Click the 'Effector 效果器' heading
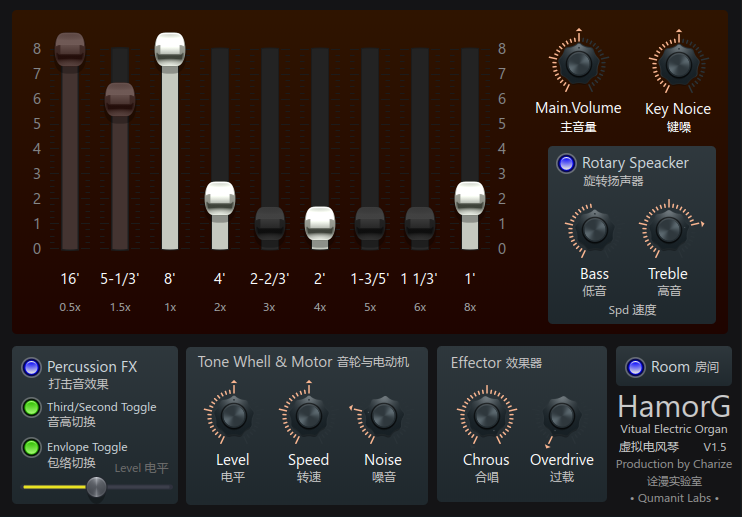Viewport: 742px width, 517px height. (x=496, y=363)
